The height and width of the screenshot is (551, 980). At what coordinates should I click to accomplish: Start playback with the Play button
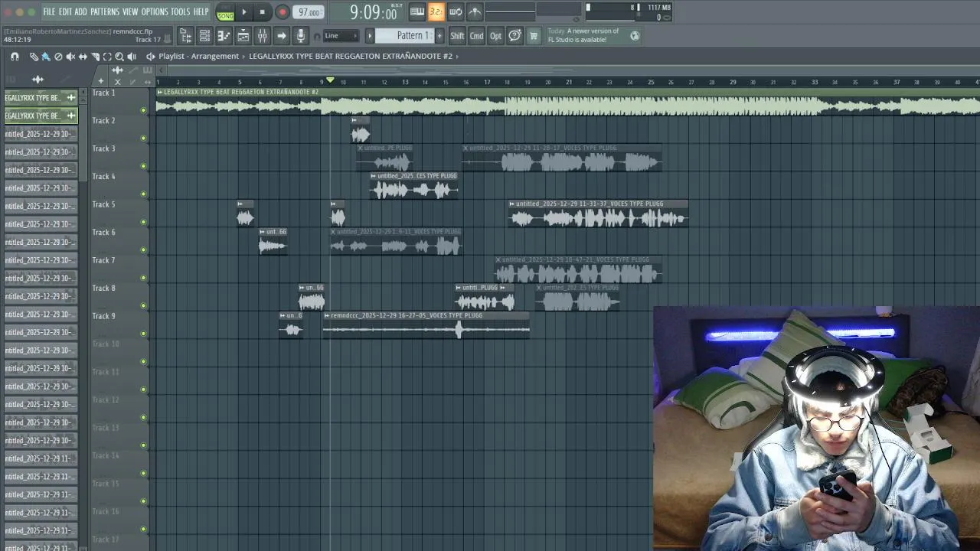(x=244, y=11)
